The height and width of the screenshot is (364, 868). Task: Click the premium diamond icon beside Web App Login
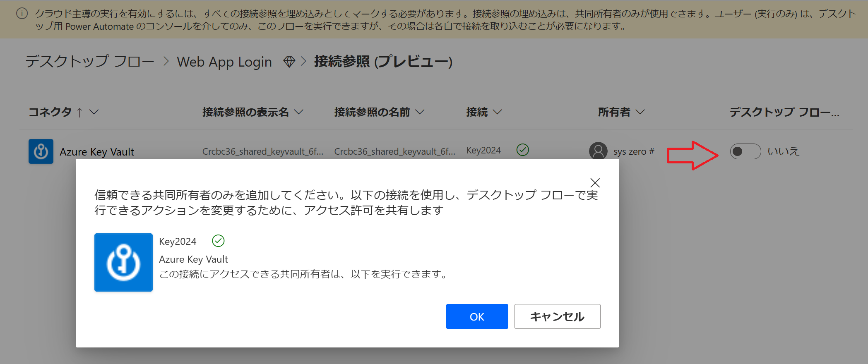point(289,62)
